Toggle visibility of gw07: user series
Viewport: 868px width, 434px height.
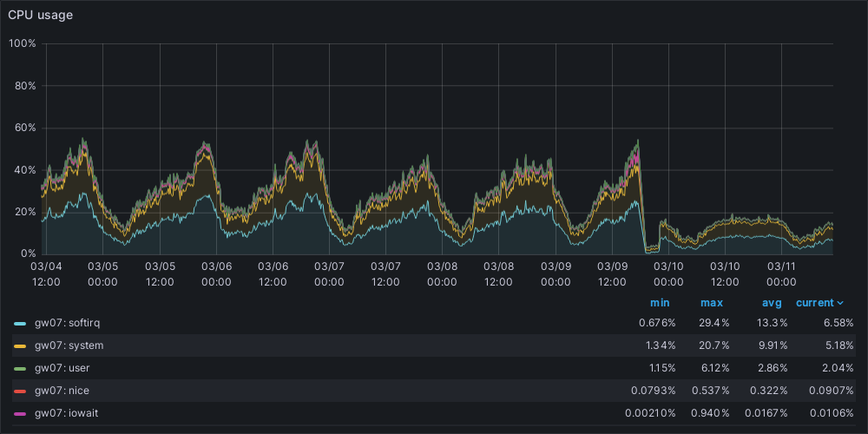click(62, 368)
